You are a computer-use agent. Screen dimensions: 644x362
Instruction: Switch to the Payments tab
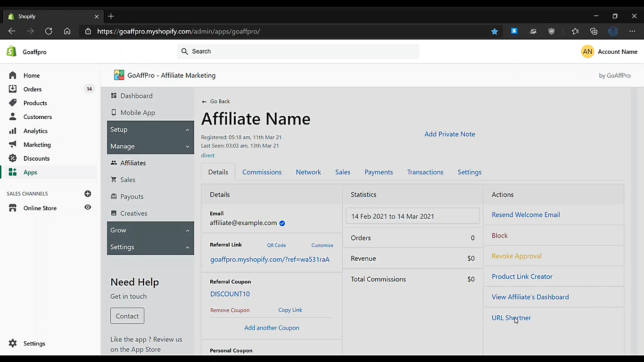coord(379,172)
